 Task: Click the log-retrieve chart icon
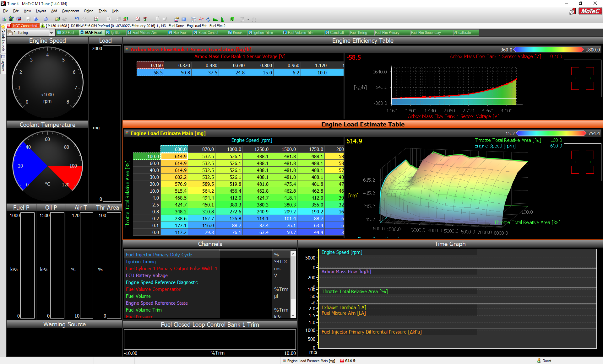point(96,19)
